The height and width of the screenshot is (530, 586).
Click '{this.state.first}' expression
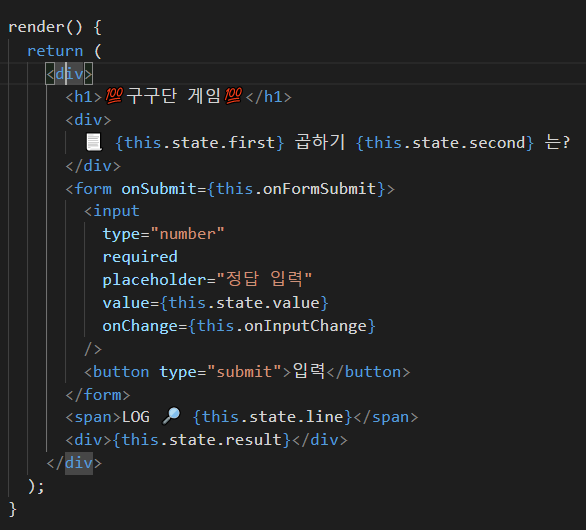[x=200, y=143]
